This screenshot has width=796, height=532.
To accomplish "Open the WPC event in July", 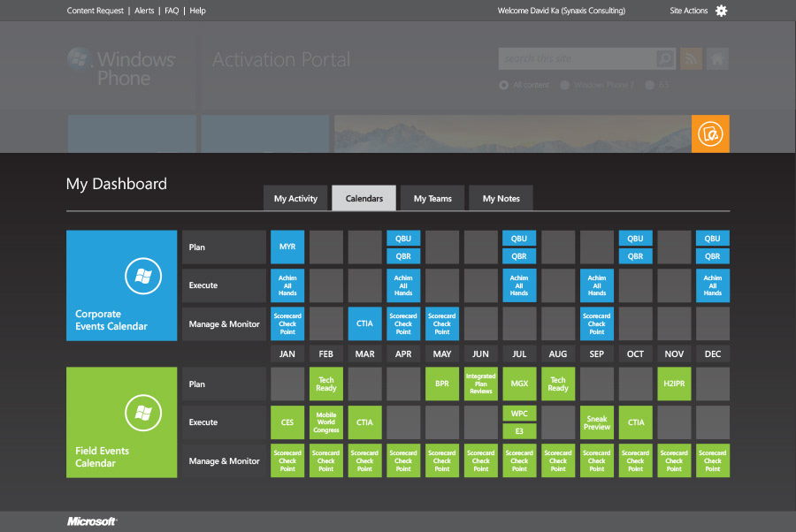I will click(519, 414).
